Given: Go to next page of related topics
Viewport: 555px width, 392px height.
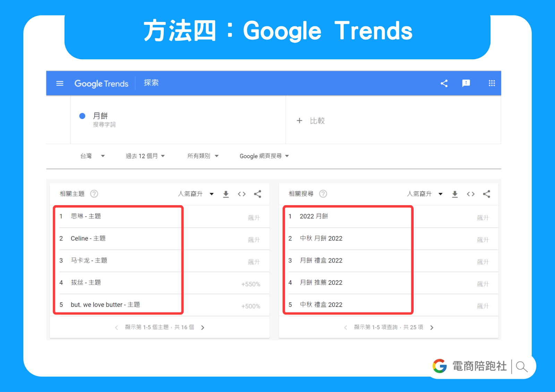Looking at the screenshot, I should point(203,328).
